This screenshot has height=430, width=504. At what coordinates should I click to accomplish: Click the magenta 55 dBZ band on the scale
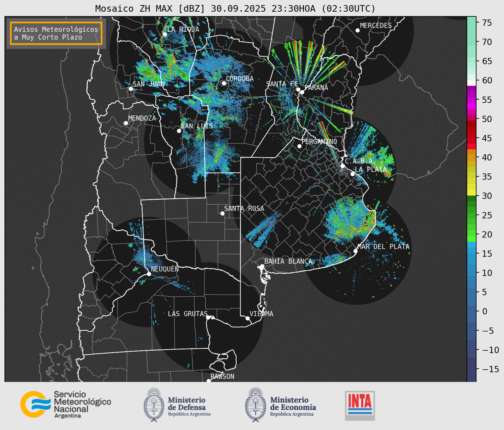(471, 100)
